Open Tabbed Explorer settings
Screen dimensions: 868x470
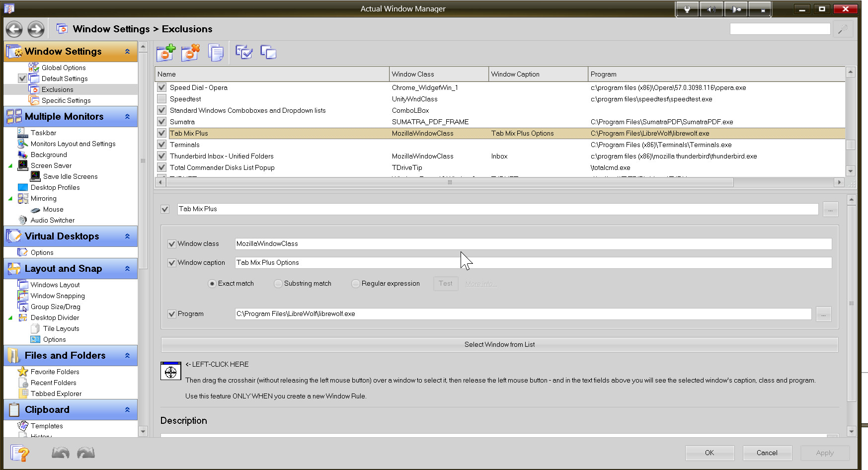pos(56,393)
